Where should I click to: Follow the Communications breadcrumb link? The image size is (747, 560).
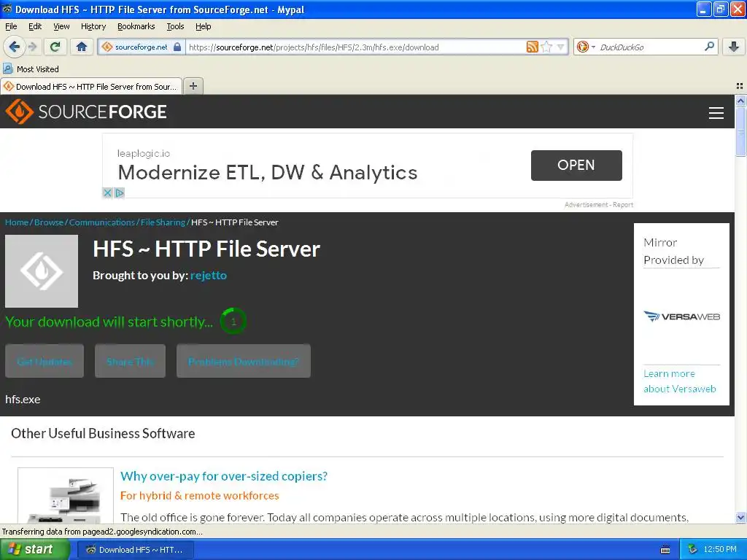102,222
